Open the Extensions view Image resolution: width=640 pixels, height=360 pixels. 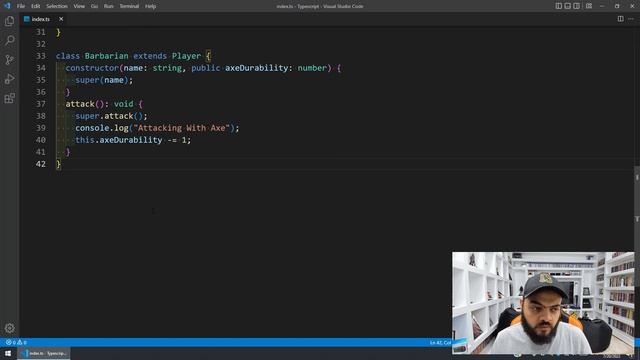coord(9,98)
